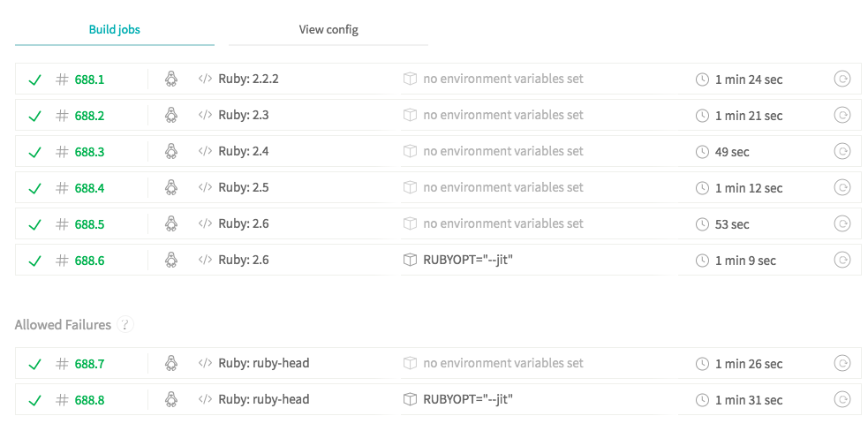This screenshot has width=868, height=431.
Task: Restart job 688.5 with its circular arrow
Action: pyautogui.click(x=842, y=223)
